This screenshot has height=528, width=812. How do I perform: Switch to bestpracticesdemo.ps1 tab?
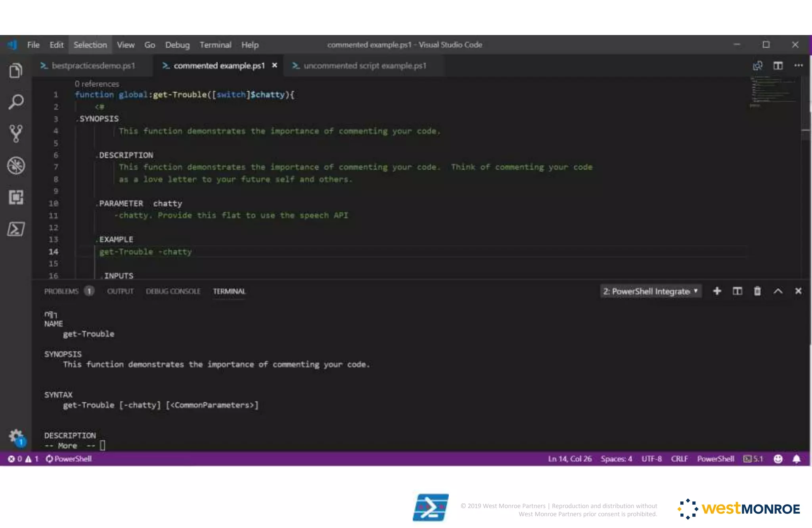point(93,65)
